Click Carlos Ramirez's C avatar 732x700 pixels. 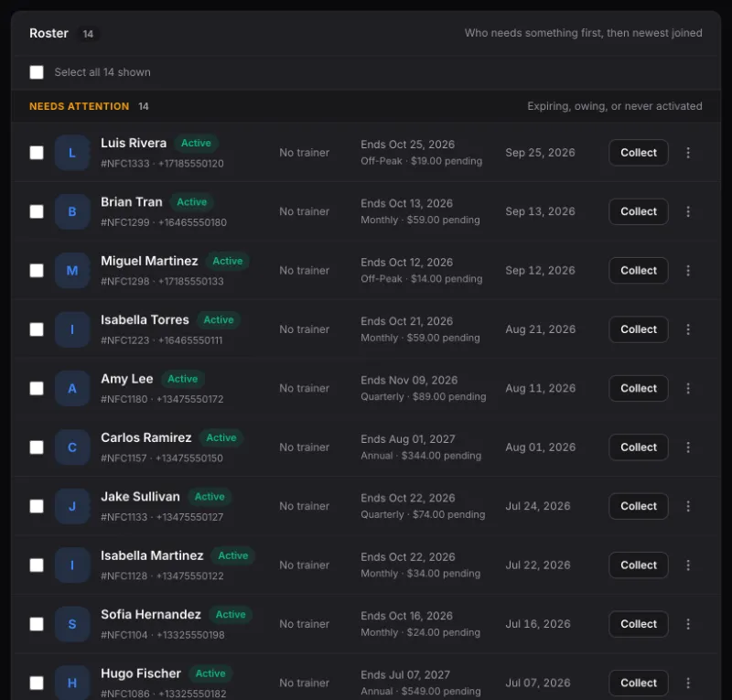(72, 447)
